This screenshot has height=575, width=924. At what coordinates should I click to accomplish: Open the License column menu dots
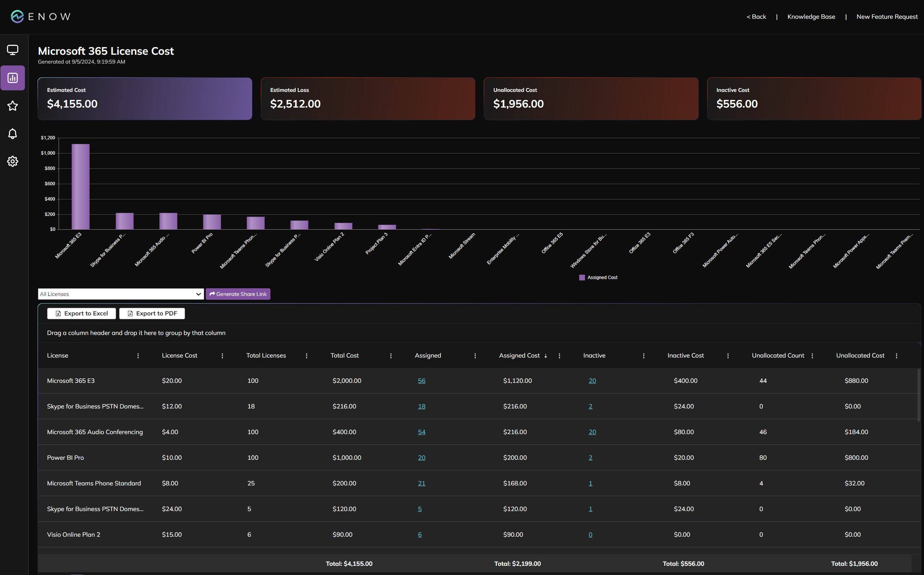[138, 356]
